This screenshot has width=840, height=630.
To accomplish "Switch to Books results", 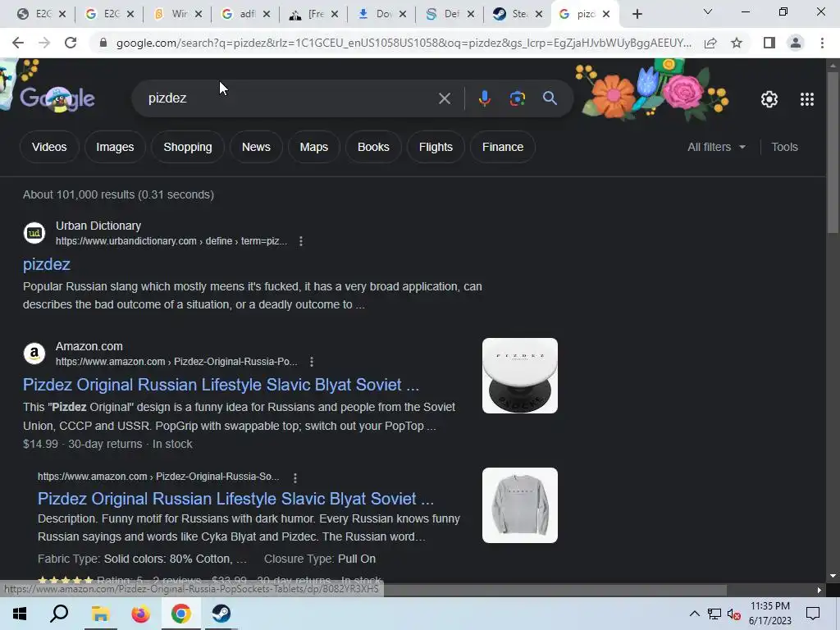I will (373, 147).
